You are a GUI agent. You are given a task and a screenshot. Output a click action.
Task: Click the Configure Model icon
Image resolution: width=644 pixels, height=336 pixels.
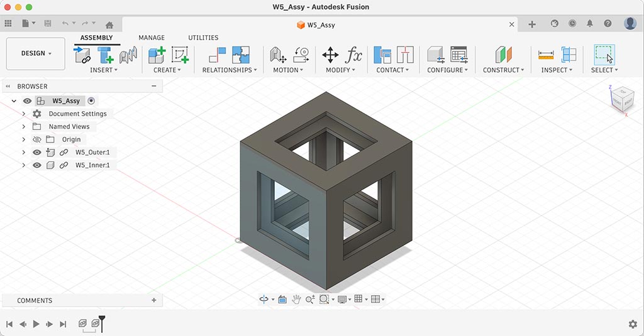[436, 55]
